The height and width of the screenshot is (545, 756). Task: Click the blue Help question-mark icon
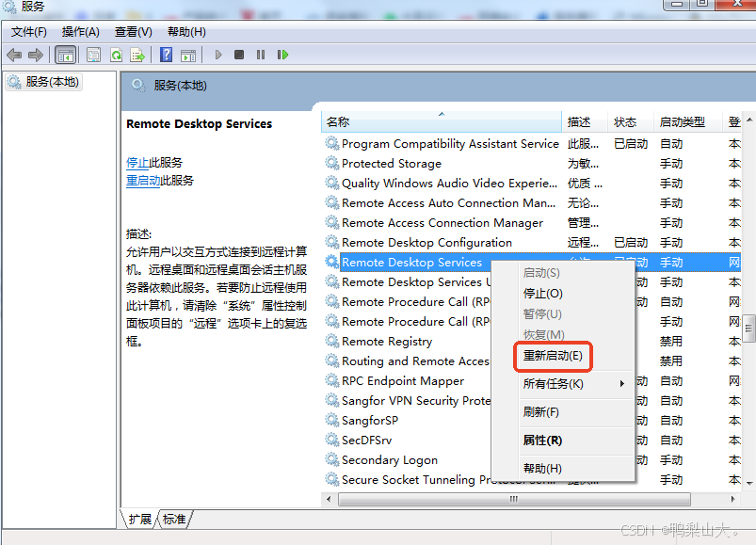tap(167, 55)
